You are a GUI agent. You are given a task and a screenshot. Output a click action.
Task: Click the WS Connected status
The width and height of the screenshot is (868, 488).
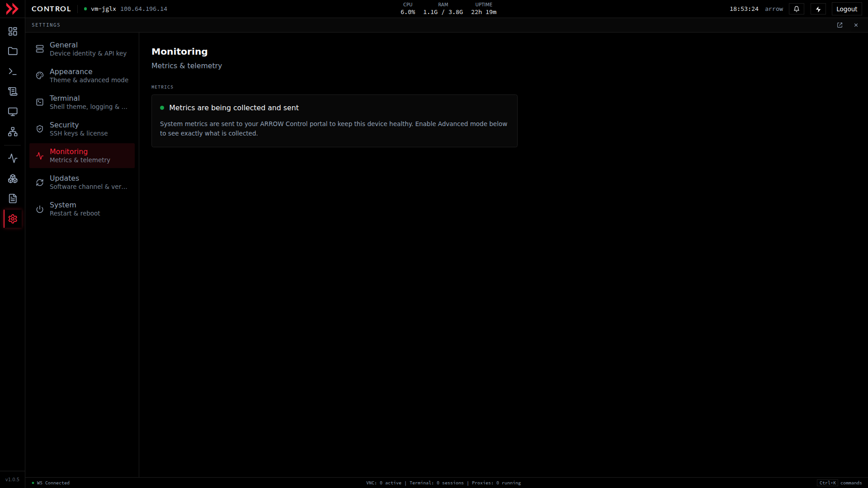coord(51,483)
